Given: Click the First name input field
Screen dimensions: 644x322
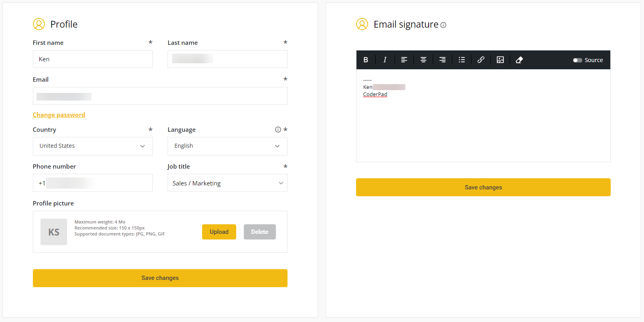Looking at the screenshot, I should click(93, 59).
